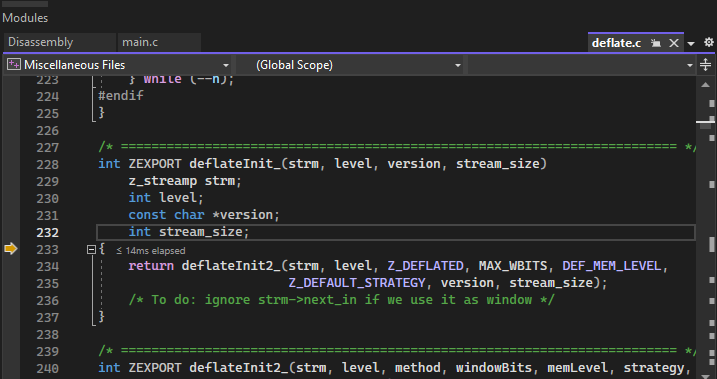Click the split editor window icon
717x379 pixels.
point(706,65)
